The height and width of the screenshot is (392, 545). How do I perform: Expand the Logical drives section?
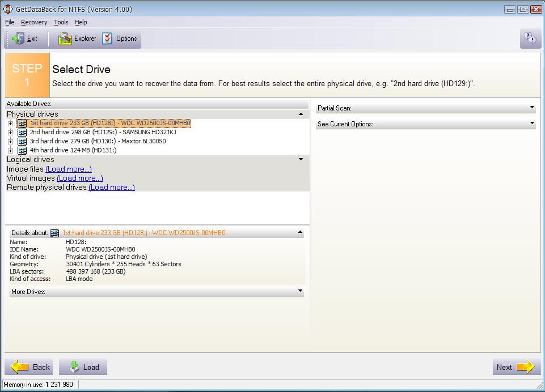301,160
